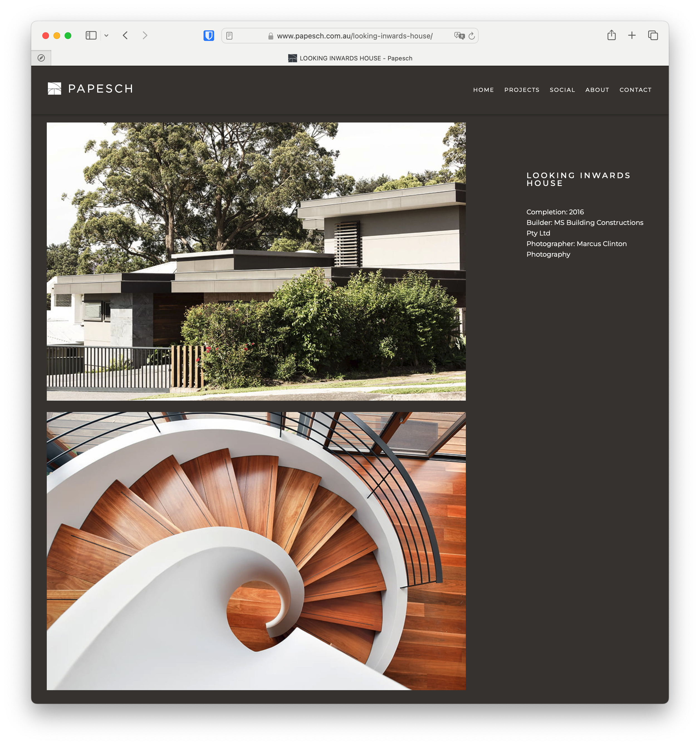Open the ABOUT navigation link
The image size is (700, 745).
597,90
